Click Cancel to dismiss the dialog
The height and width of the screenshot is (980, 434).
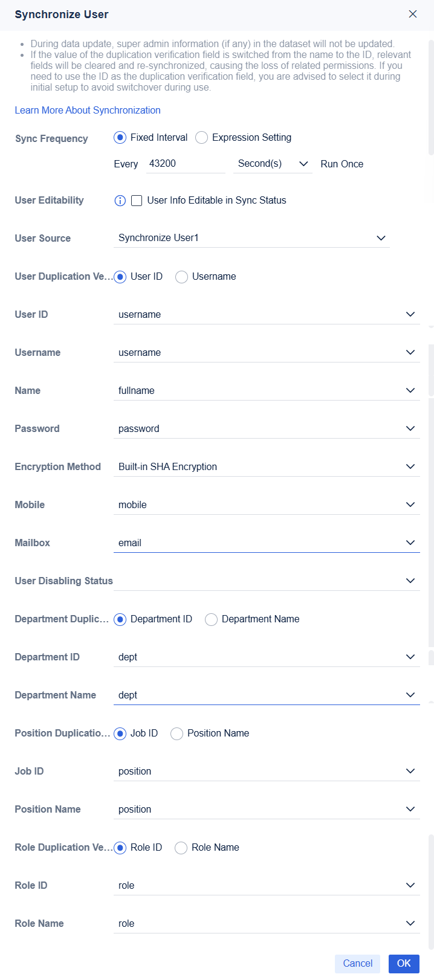point(357,963)
